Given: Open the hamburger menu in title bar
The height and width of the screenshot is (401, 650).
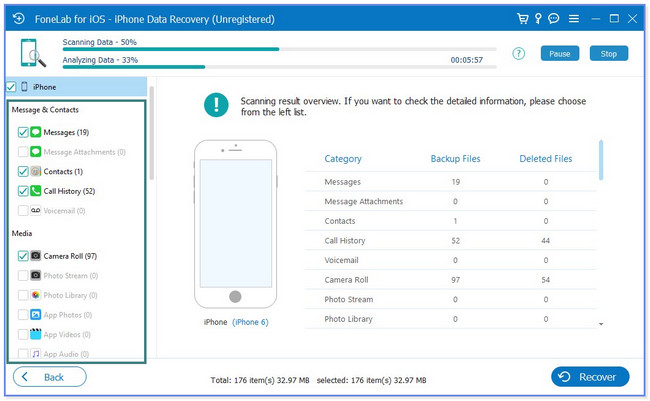Looking at the screenshot, I should tap(574, 19).
